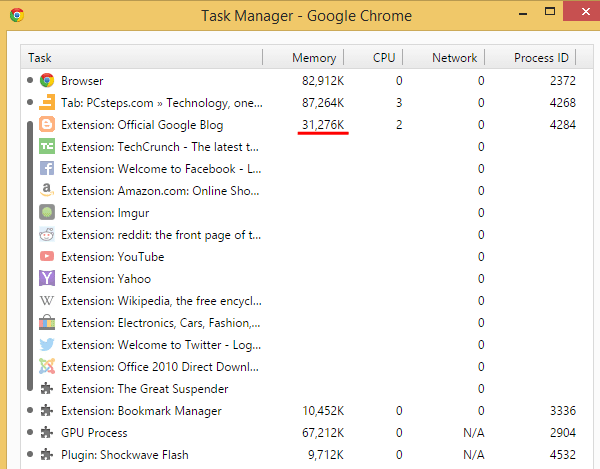Select Extension: Office 2010 Direct Downl... row
Viewport: 600px width, 469px height.
[x=306, y=366]
